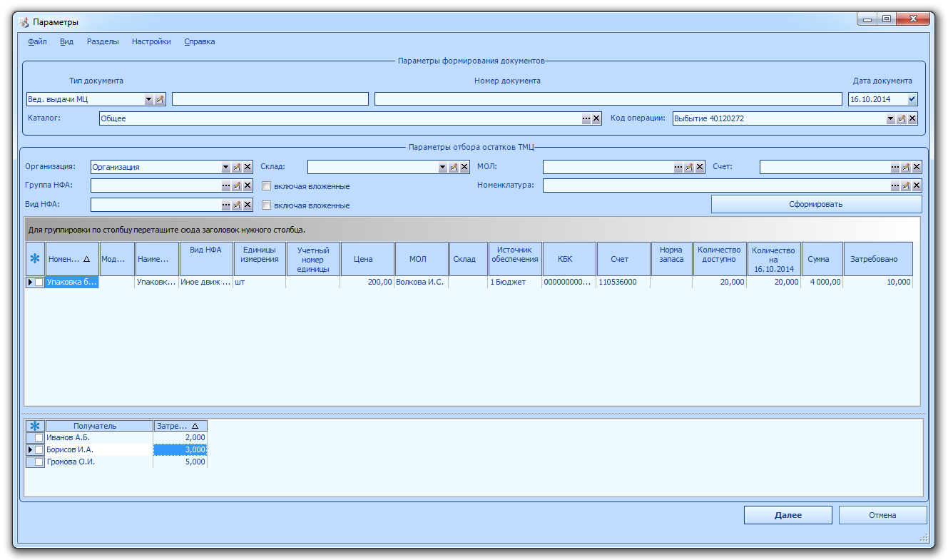This screenshot has height=560, width=948.
Task: Click the edit icon next to Вид НФА
Action: 237,205
